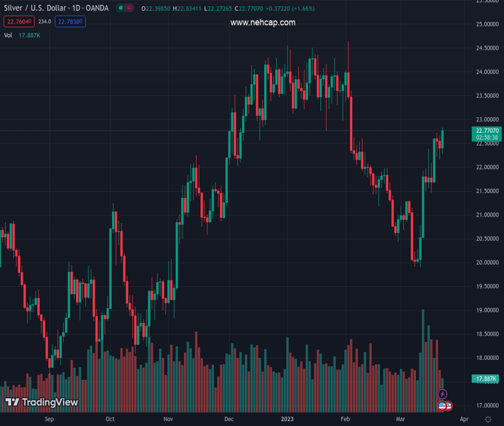Click the blue buy price 22.7838 button
Image resolution: width=504 pixels, height=426 pixels.
point(71,22)
